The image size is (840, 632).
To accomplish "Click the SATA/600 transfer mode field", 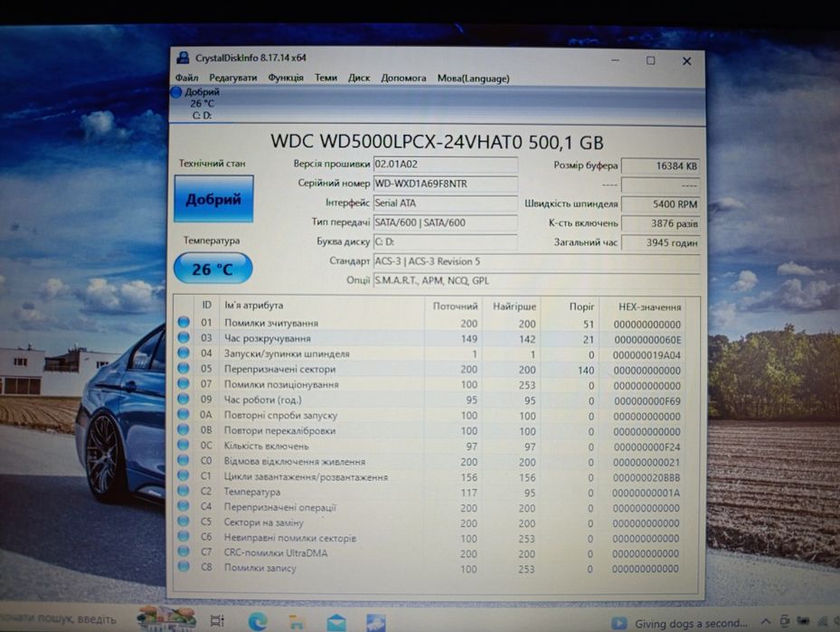I will pos(445,222).
